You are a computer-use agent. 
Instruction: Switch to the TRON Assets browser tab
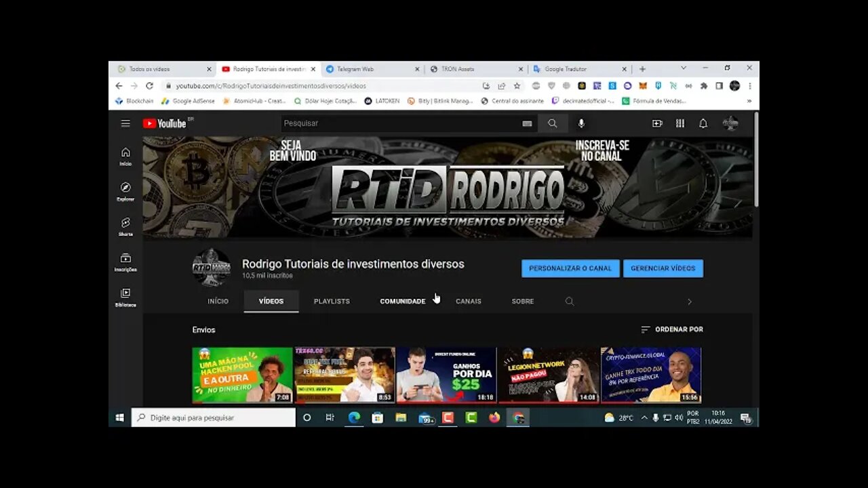475,69
